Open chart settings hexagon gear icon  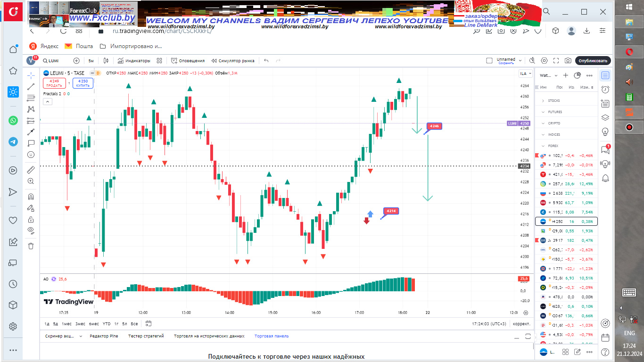pyautogui.click(x=545, y=61)
